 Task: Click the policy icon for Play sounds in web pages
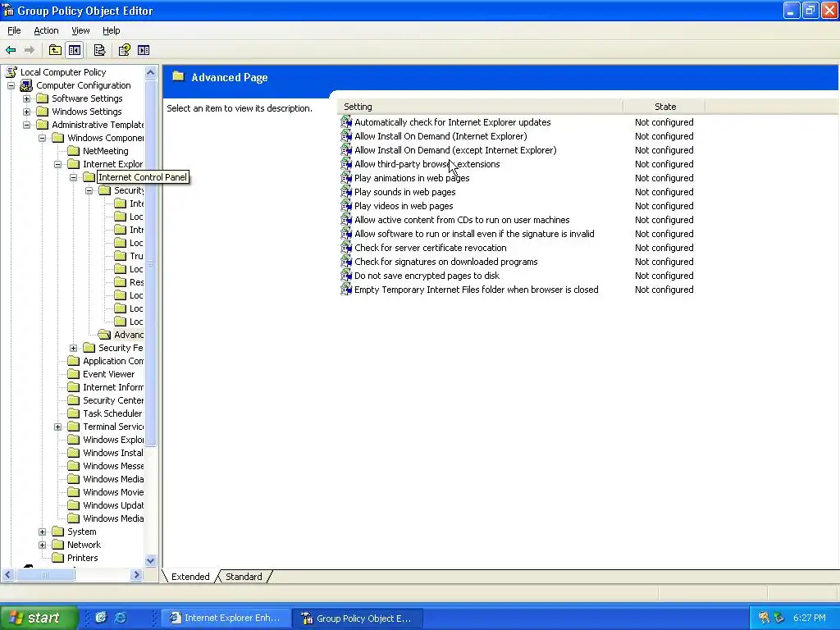(347, 192)
